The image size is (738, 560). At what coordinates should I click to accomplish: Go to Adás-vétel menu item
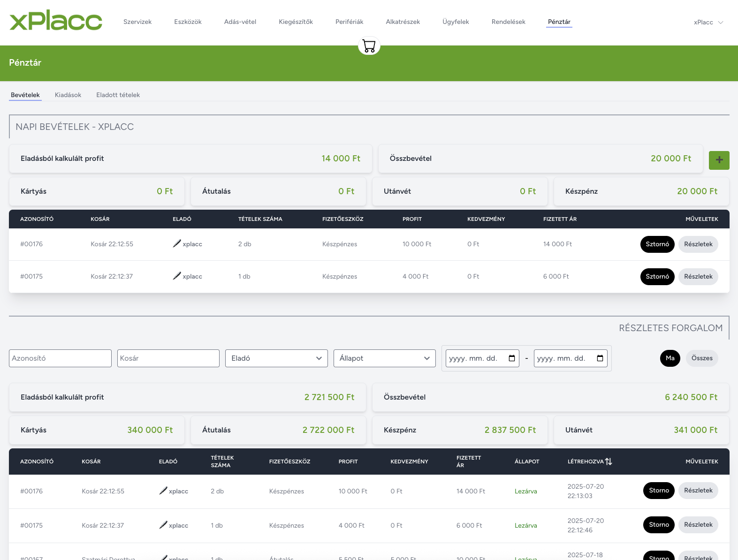point(240,22)
